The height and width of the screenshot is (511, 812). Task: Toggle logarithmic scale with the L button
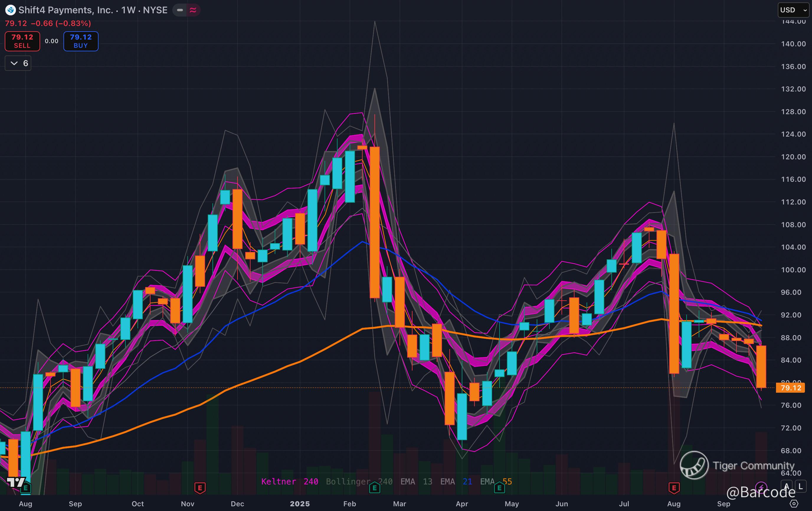[800, 487]
